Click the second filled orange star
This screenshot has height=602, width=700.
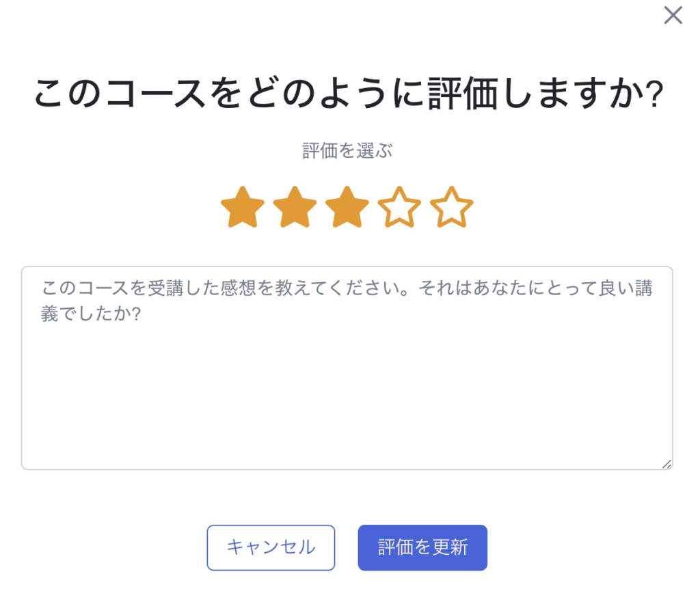[x=295, y=208]
